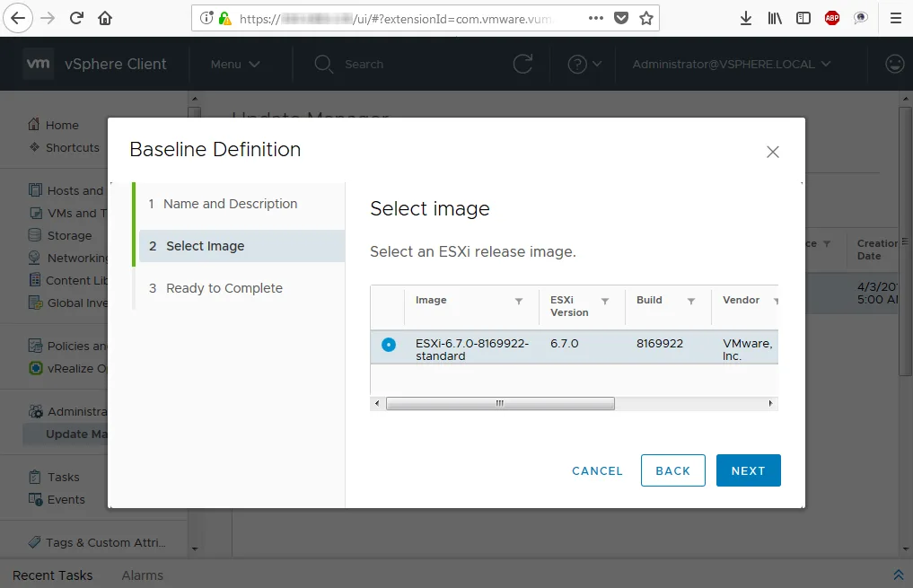The width and height of the screenshot is (913, 588).
Task: Filter the Vendor column
Action: [777, 301]
